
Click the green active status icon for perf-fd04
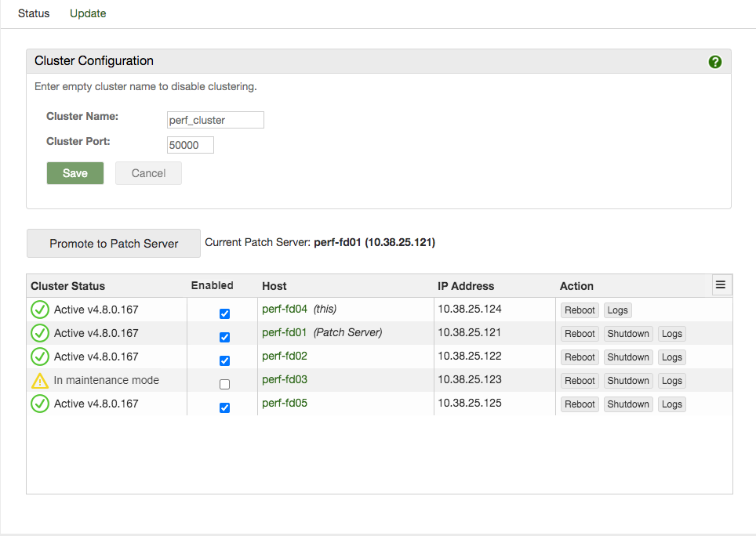[39, 310]
